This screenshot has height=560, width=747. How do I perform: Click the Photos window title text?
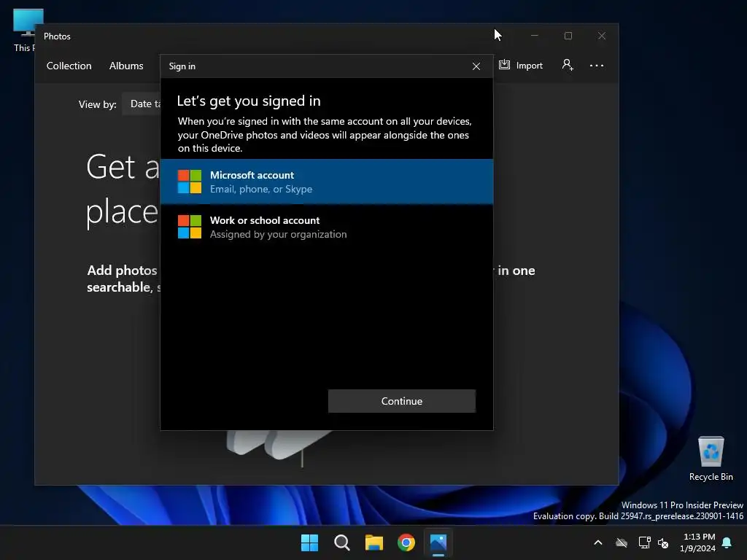57,36
